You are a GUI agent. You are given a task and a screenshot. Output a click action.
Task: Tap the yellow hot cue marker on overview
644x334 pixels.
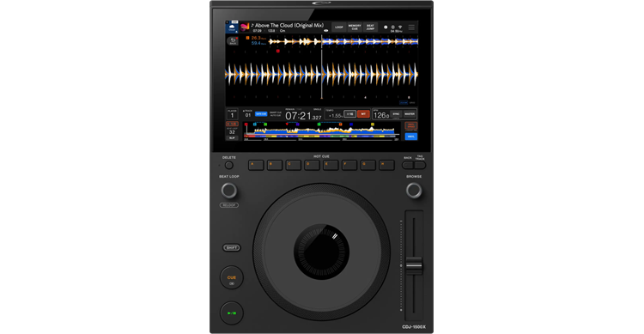[373, 124]
